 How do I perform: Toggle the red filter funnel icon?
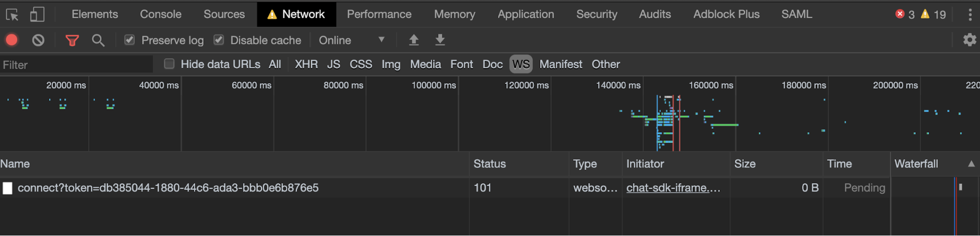[72, 40]
